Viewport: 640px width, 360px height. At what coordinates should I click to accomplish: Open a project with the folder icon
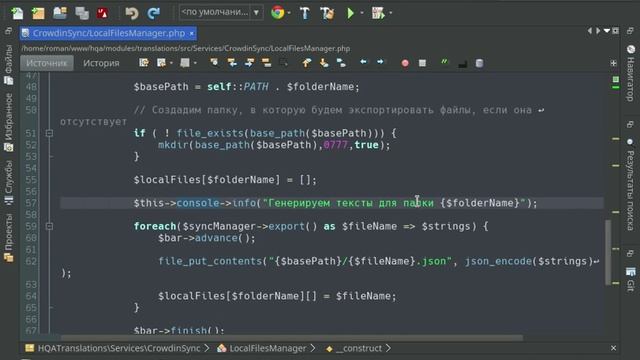click(x=60, y=13)
